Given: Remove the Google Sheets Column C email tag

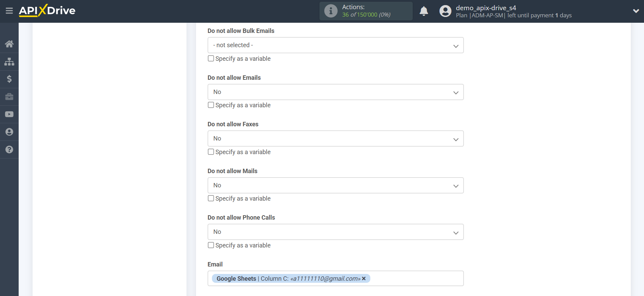Looking at the screenshot, I should (x=364, y=279).
